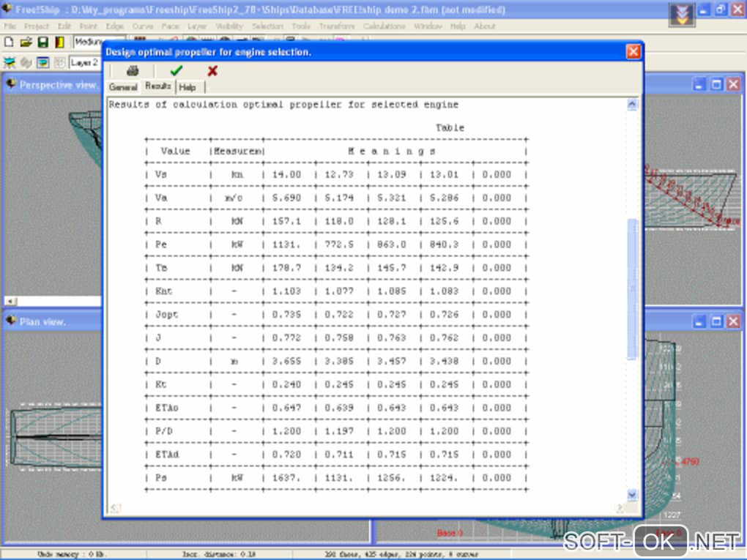The image size is (747, 560).
Task: Click the Jopt row label
Action: tap(167, 315)
